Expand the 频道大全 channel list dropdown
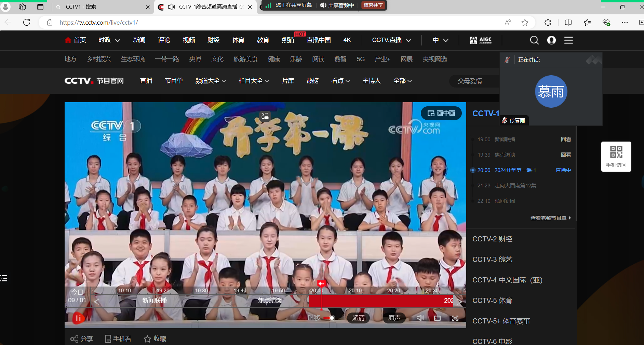The image size is (644, 345). click(x=211, y=81)
